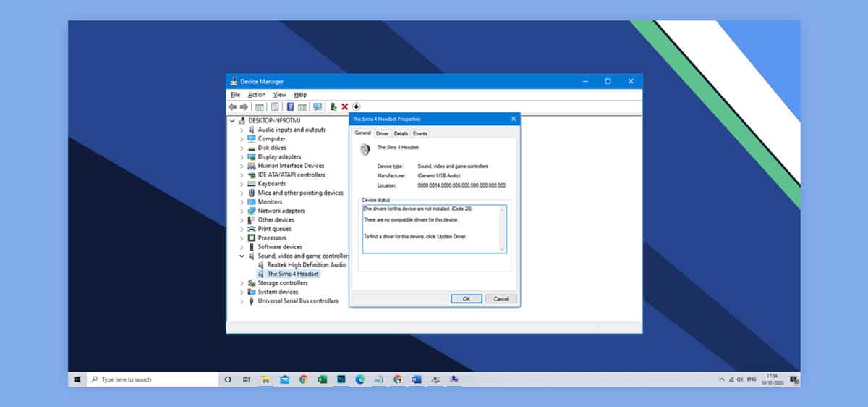This screenshot has height=407, width=868.
Task: Click the red X Uninstall device icon
Action: 344,106
